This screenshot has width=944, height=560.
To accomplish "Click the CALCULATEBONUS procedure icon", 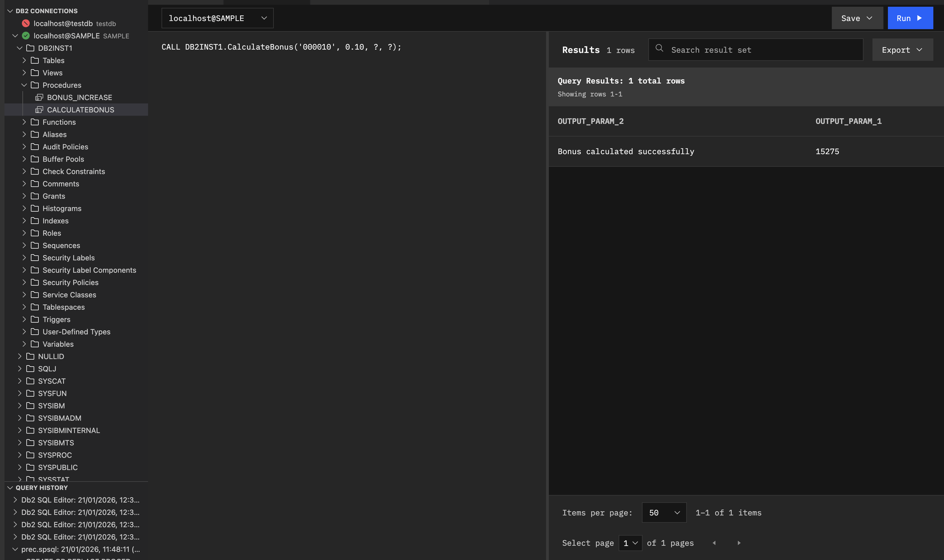I will [39, 110].
